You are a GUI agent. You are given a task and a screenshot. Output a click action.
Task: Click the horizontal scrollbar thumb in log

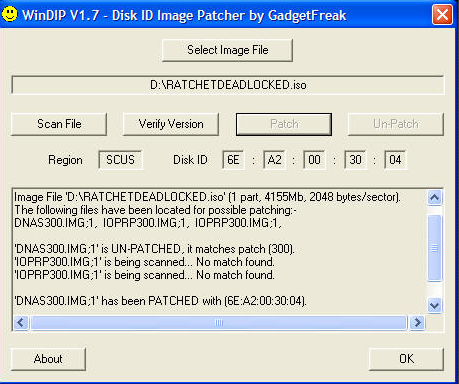(219, 322)
